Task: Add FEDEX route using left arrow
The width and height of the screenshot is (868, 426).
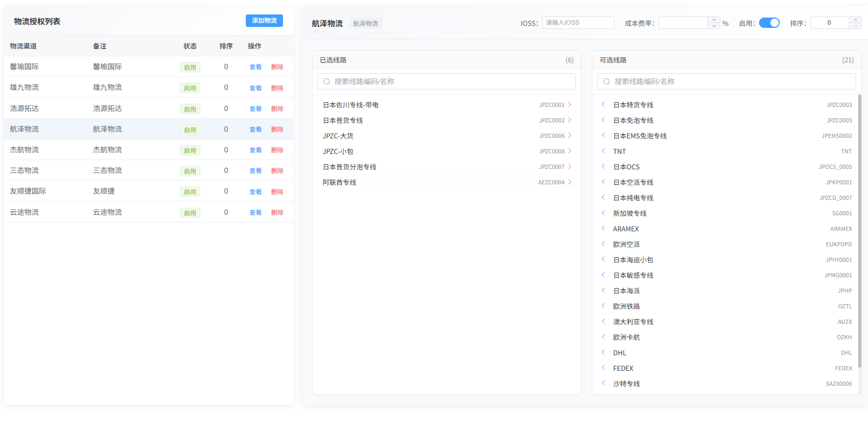Action: [x=603, y=368]
